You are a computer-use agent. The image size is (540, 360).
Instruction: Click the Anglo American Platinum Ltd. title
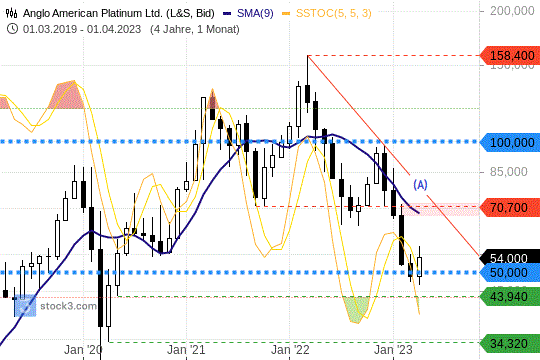coord(119,13)
